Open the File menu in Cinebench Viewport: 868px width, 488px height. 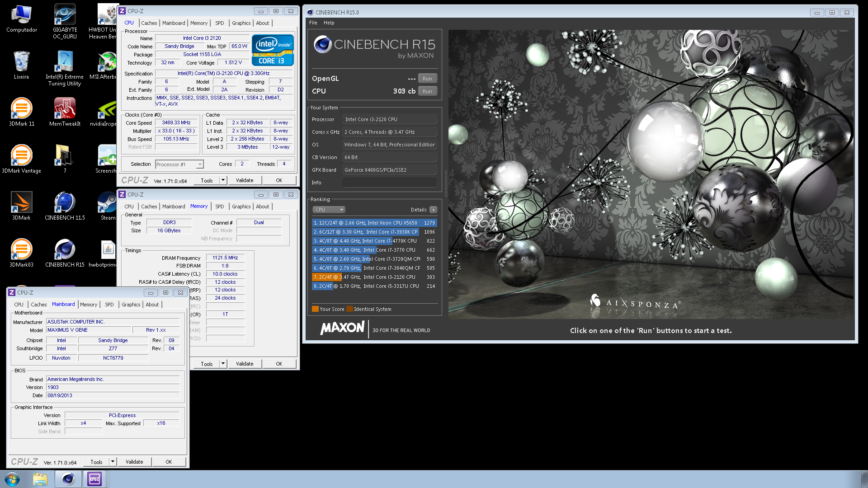point(313,23)
